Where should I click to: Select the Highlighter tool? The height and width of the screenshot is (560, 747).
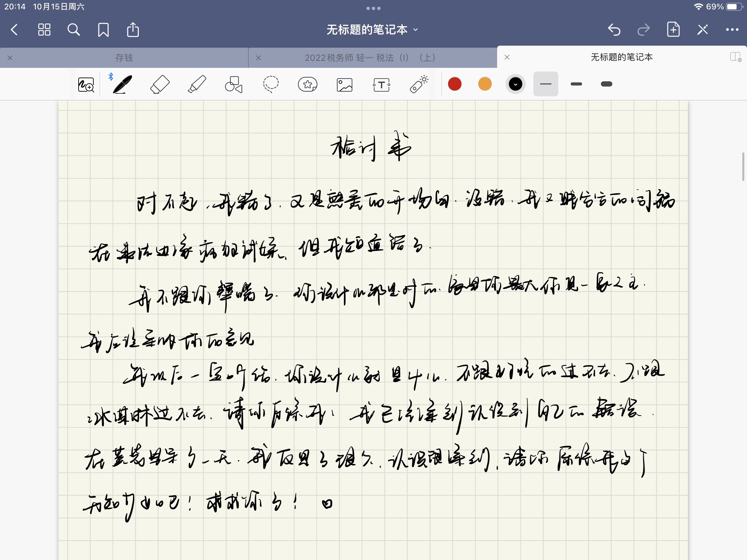coord(197,84)
